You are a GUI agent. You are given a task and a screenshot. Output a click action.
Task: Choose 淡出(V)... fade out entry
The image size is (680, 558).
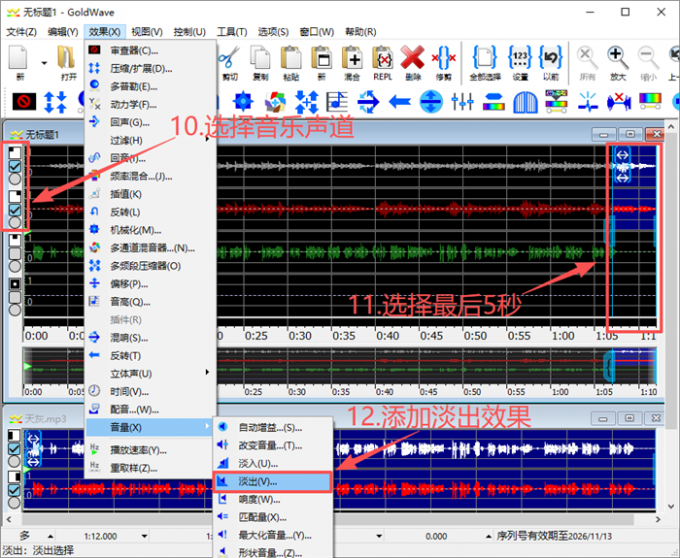272,482
